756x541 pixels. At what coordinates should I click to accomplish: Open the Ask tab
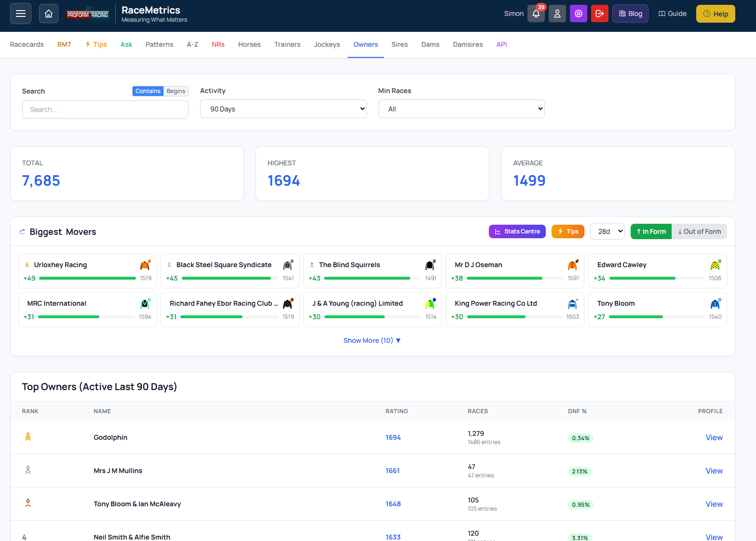(126, 44)
